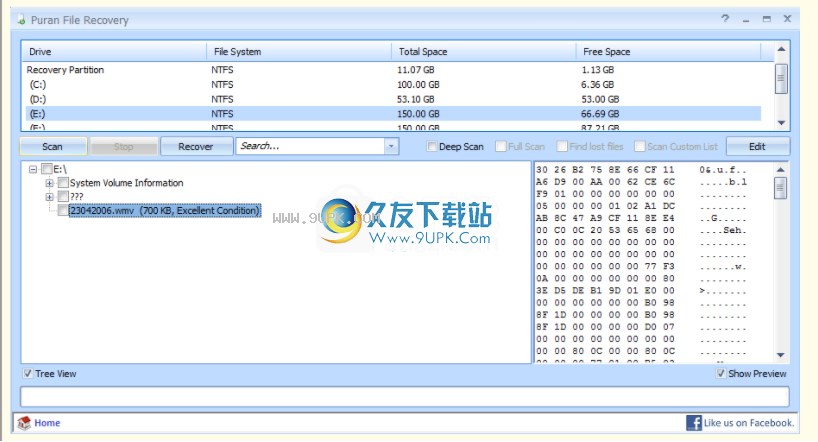
Task: Expand the ??? folder node
Action: (x=49, y=196)
